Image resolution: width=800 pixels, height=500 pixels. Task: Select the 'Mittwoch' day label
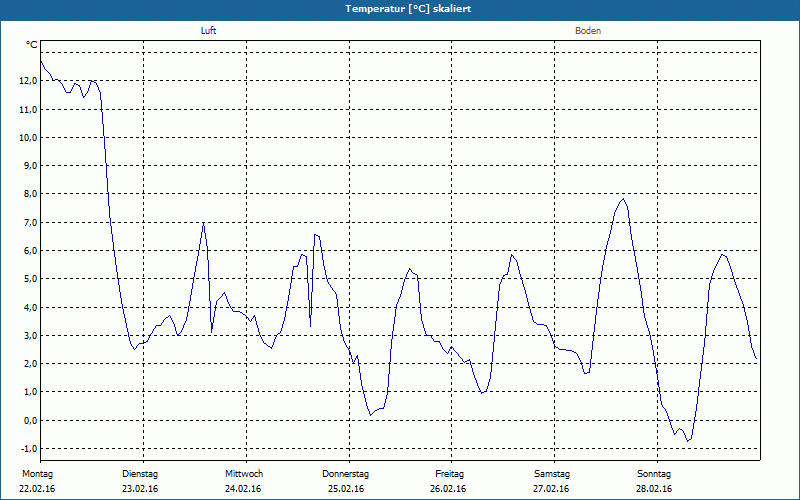244,474
